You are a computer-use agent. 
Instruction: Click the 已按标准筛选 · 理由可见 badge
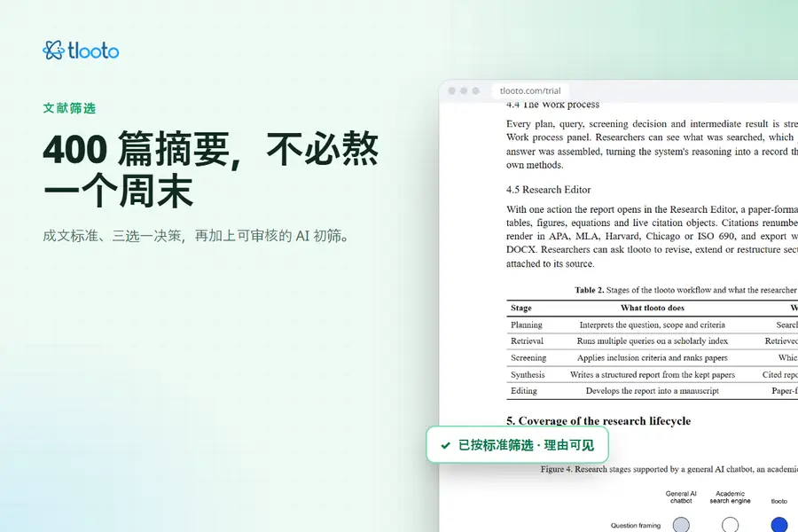(x=517, y=445)
